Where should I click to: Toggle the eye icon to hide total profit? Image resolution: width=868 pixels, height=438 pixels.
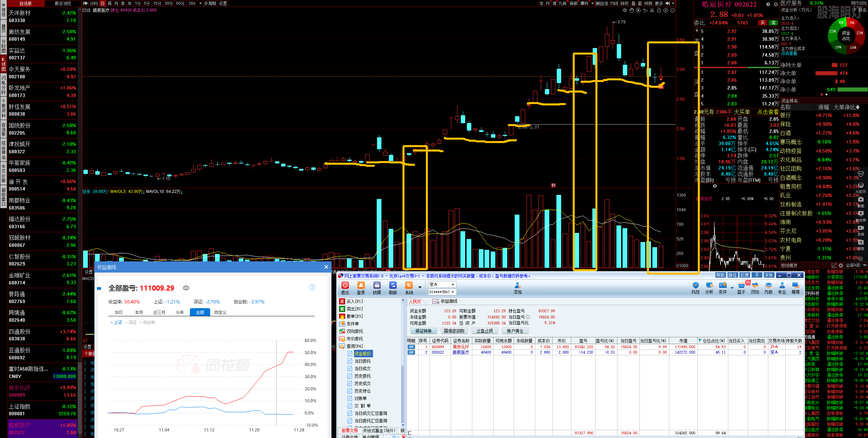[186, 288]
